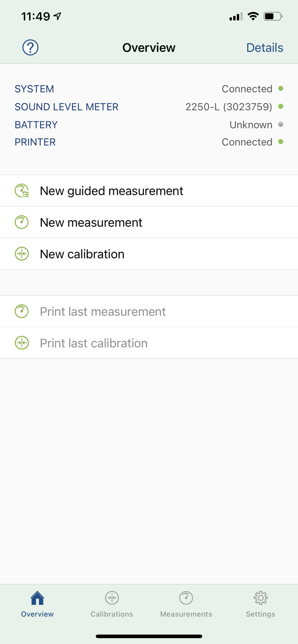Tap the gray BATTERY Unknown status dot
The image size is (298, 644).
click(x=281, y=125)
